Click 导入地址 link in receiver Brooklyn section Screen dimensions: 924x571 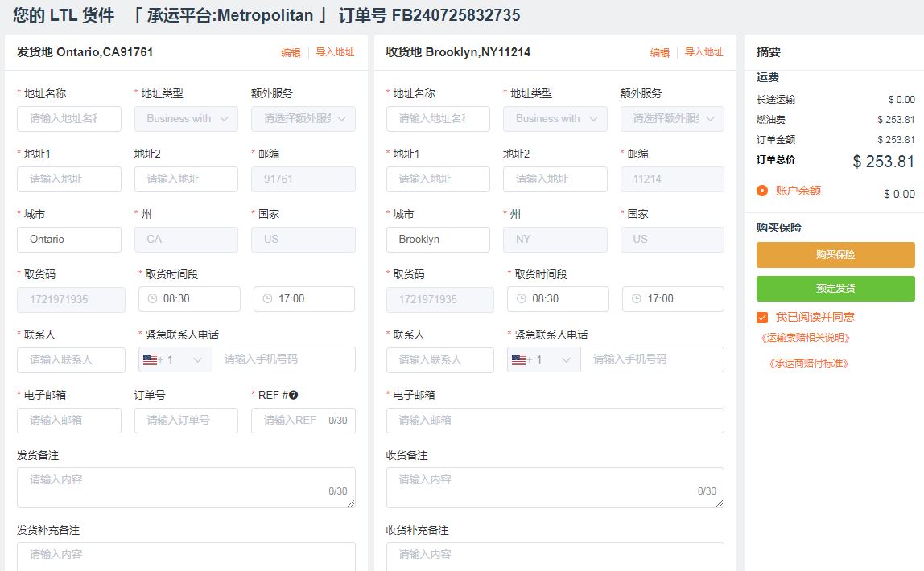[x=703, y=53]
